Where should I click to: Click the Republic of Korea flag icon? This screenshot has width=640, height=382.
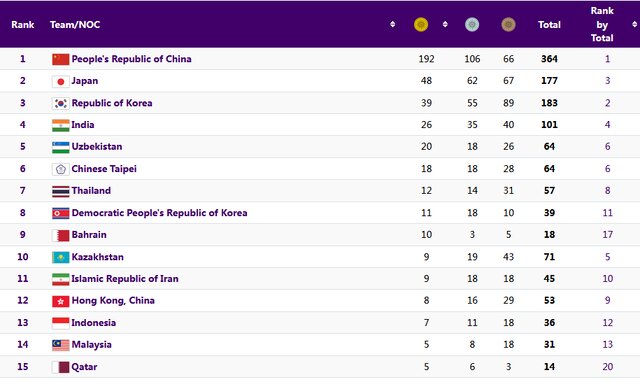[x=60, y=103]
